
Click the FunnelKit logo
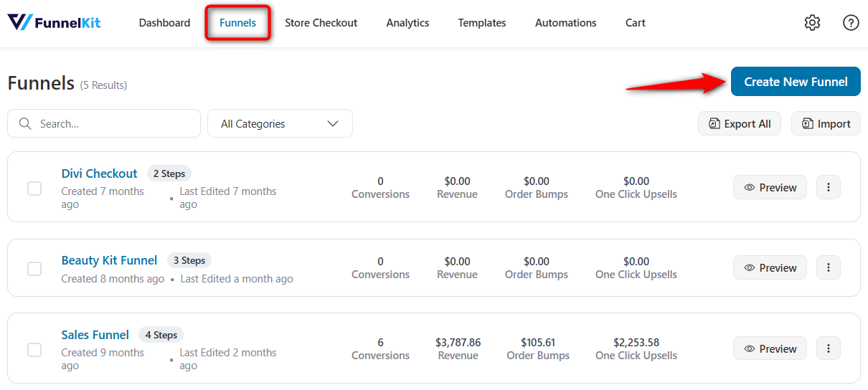55,23
